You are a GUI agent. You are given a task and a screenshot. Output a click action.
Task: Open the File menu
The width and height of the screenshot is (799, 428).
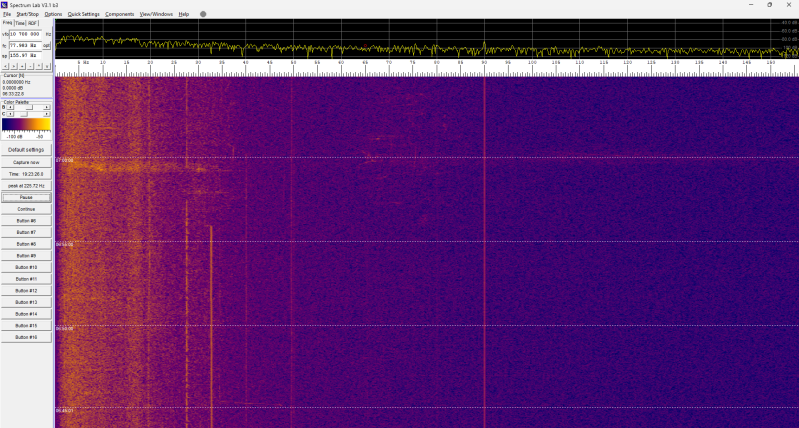[7, 14]
